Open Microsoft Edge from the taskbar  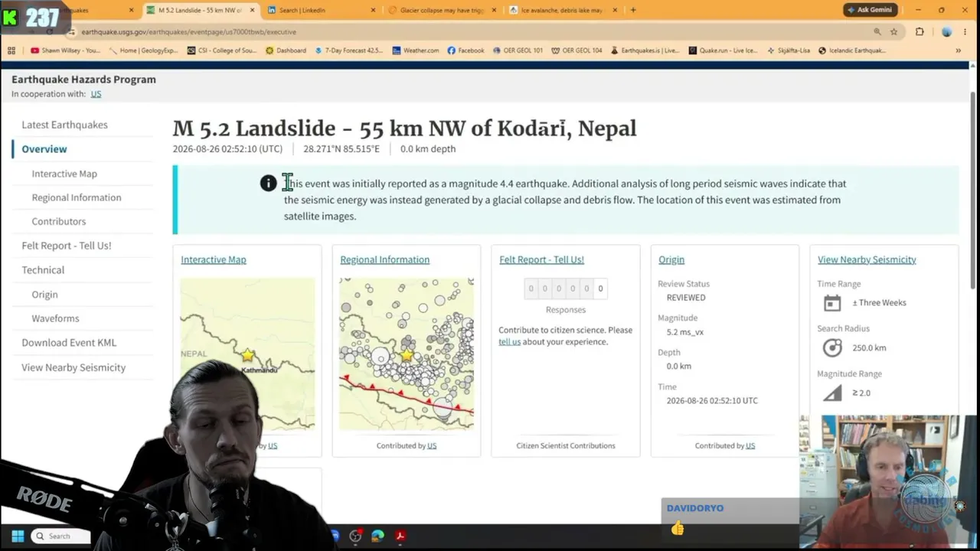377,536
